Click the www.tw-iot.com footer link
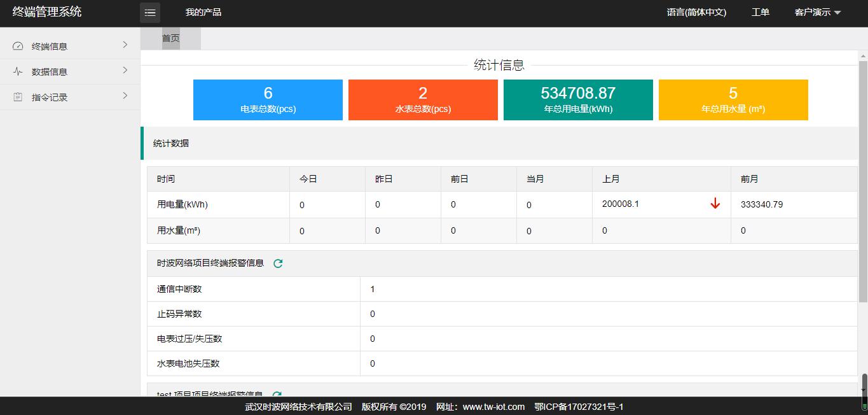This screenshot has height=415, width=868. [x=493, y=407]
